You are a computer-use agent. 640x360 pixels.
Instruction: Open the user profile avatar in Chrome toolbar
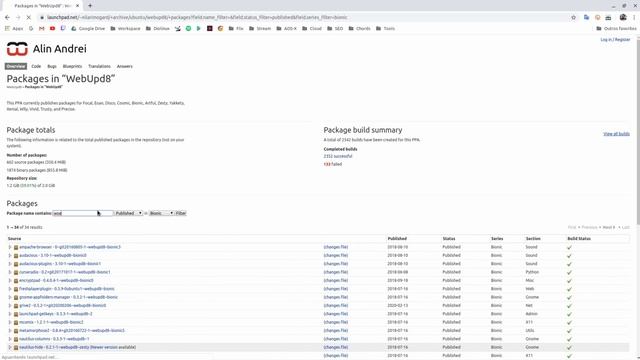coord(623,18)
